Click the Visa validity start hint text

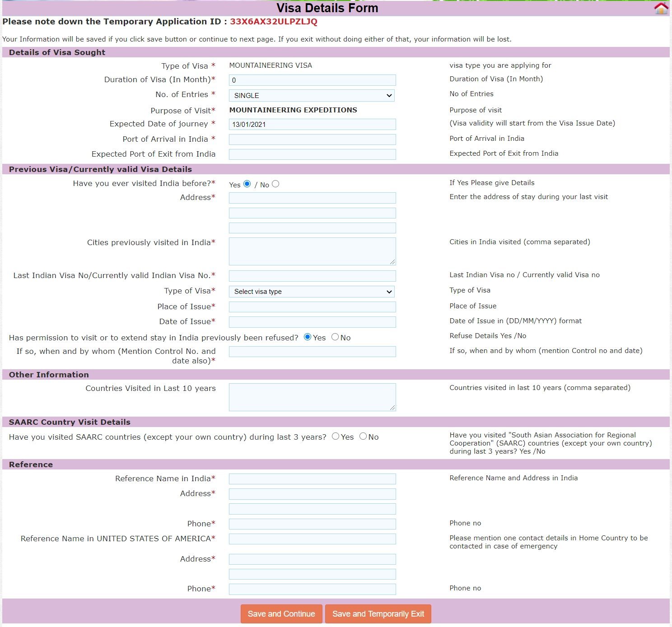532,123
